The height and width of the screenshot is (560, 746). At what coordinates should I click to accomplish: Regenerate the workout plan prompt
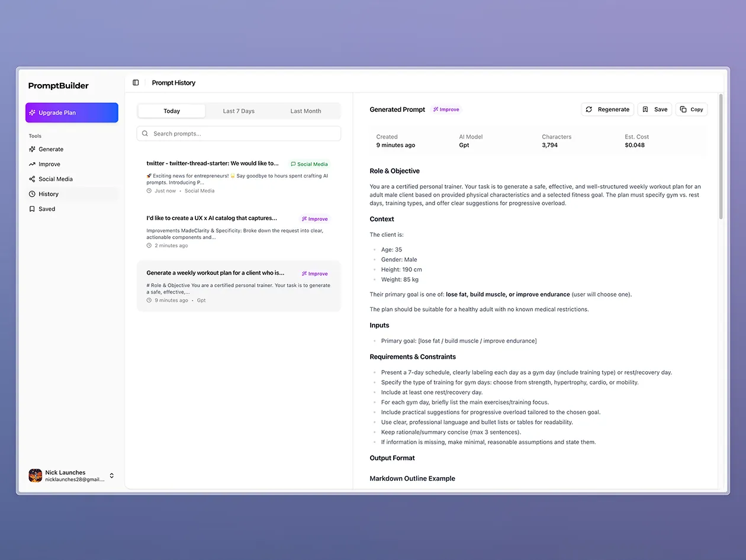click(607, 109)
